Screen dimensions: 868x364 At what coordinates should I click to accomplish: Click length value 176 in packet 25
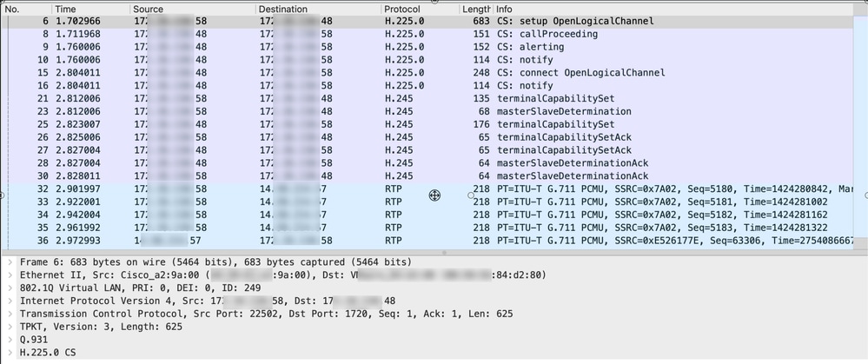[x=481, y=124]
